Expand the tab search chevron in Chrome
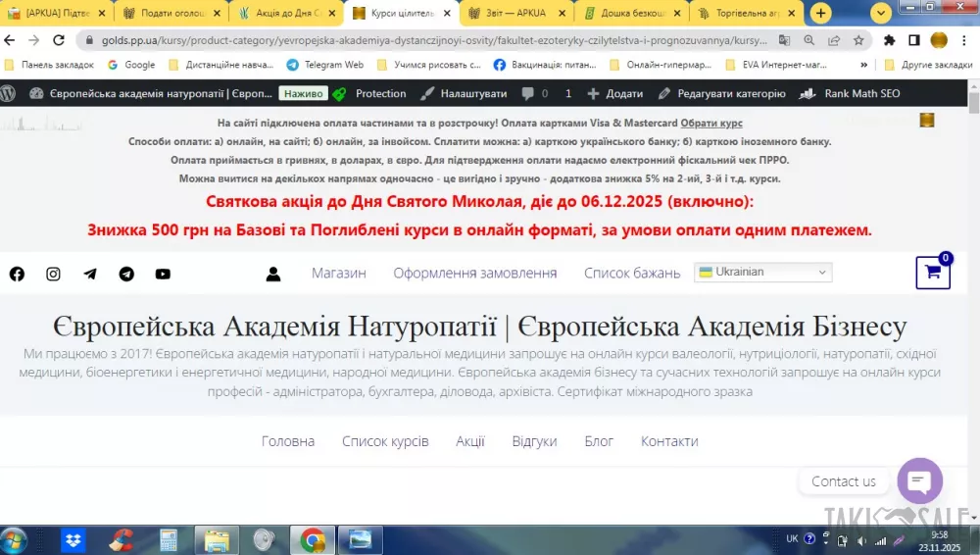The height and width of the screenshot is (555, 980). (x=881, y=13)
